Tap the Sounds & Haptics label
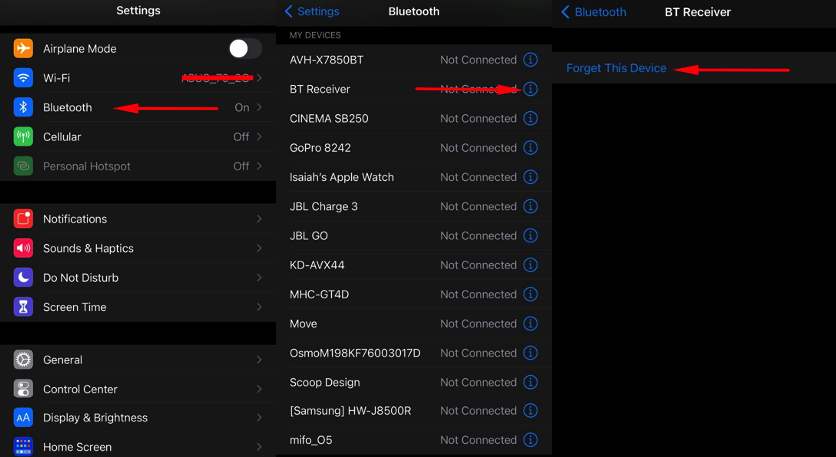Image resolution: width=836 pixels, height=457 pixels. click(88, 248)
